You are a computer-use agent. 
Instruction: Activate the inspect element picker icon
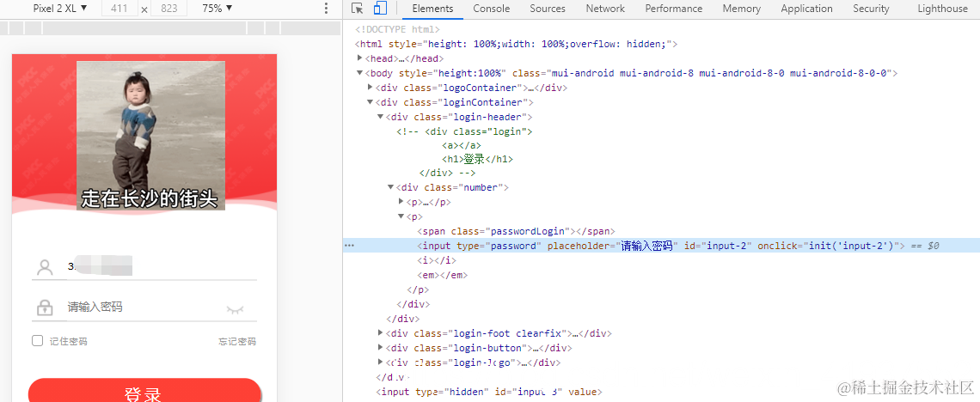358,9
